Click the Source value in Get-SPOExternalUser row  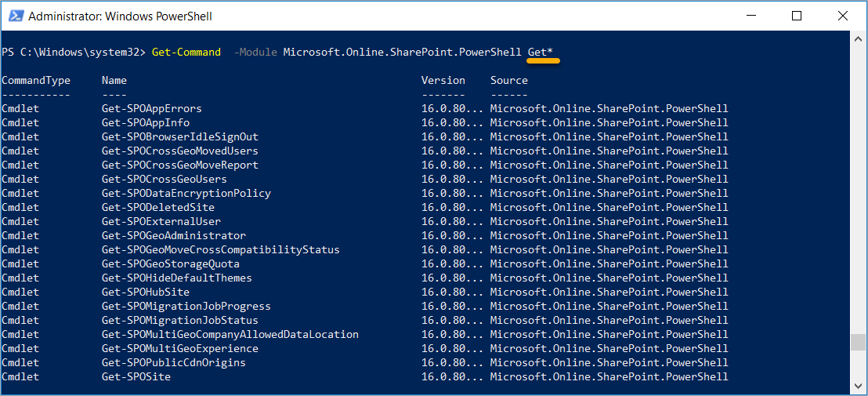coord(609,222)
